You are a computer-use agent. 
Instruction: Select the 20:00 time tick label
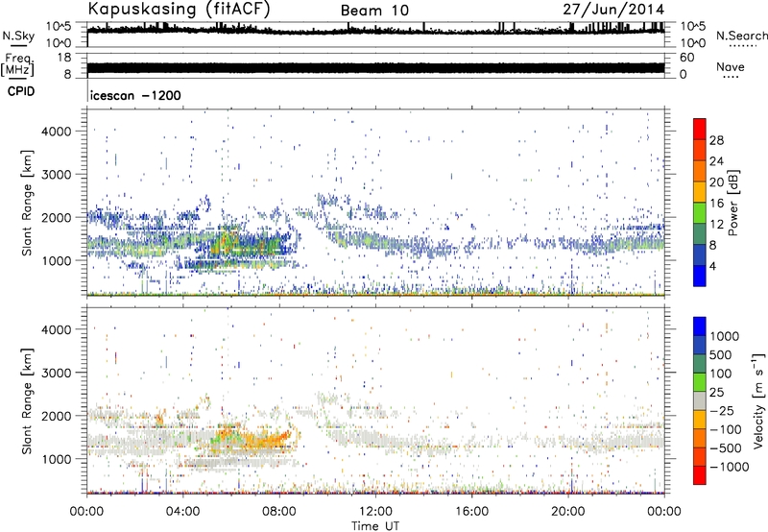tap(568, 512)
